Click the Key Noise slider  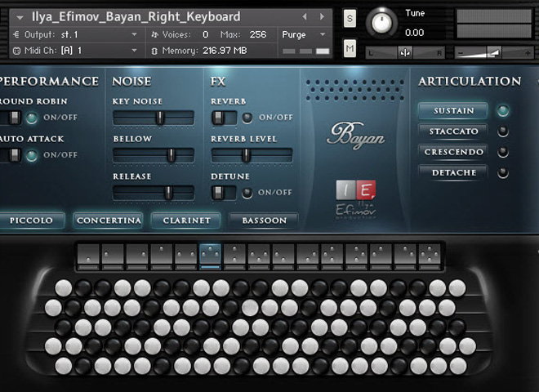(154, 118)
